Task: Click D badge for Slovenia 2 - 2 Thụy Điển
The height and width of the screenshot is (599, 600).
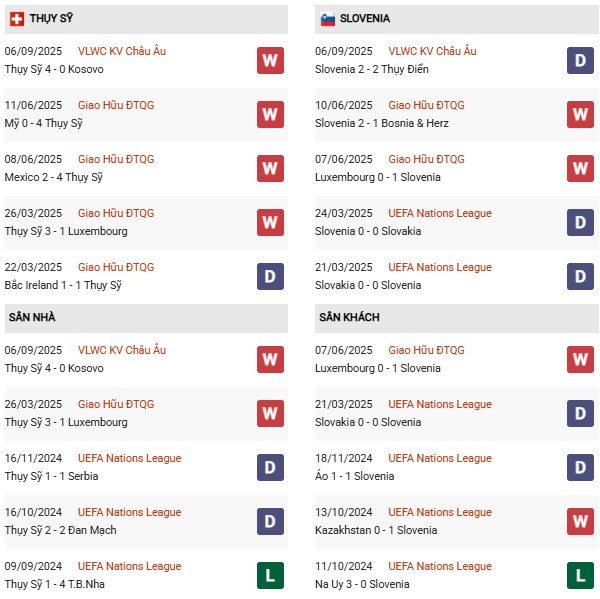Action: click(x=581, y=60)
